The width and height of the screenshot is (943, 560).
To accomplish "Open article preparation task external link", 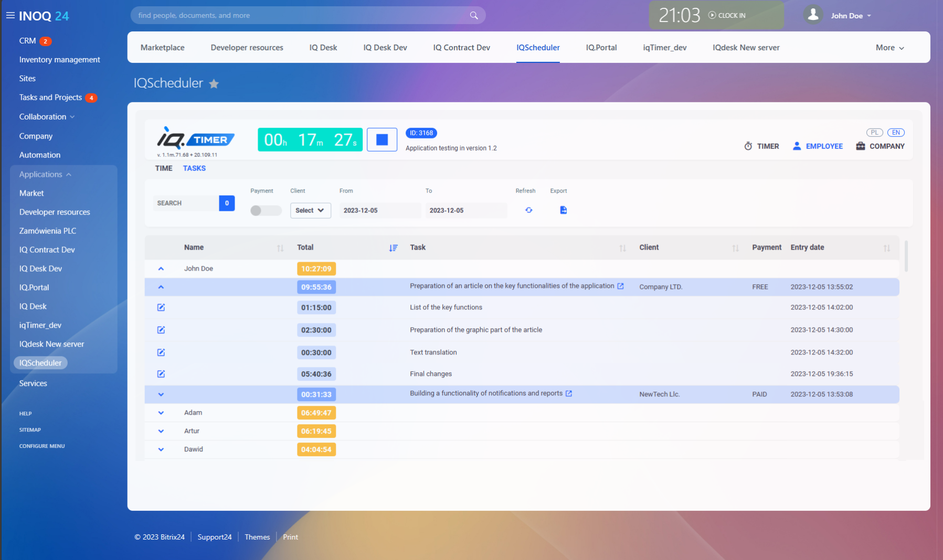I will [620, 286].
